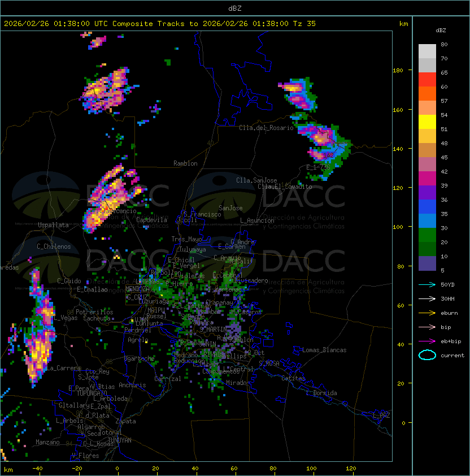470x476 pixels.
Task: Click the 'Uspallata' map label
Action: pyautogui.click(x=53, y=225)
